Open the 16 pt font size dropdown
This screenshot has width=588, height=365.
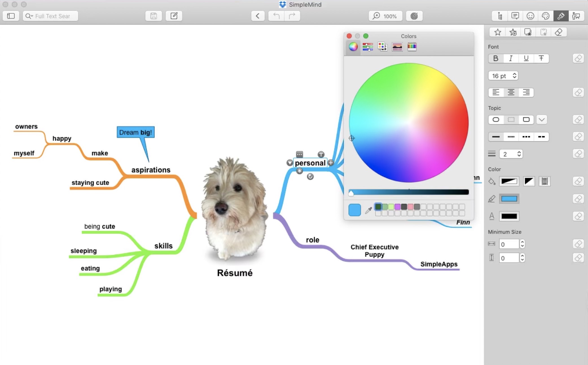coord(504,76)
